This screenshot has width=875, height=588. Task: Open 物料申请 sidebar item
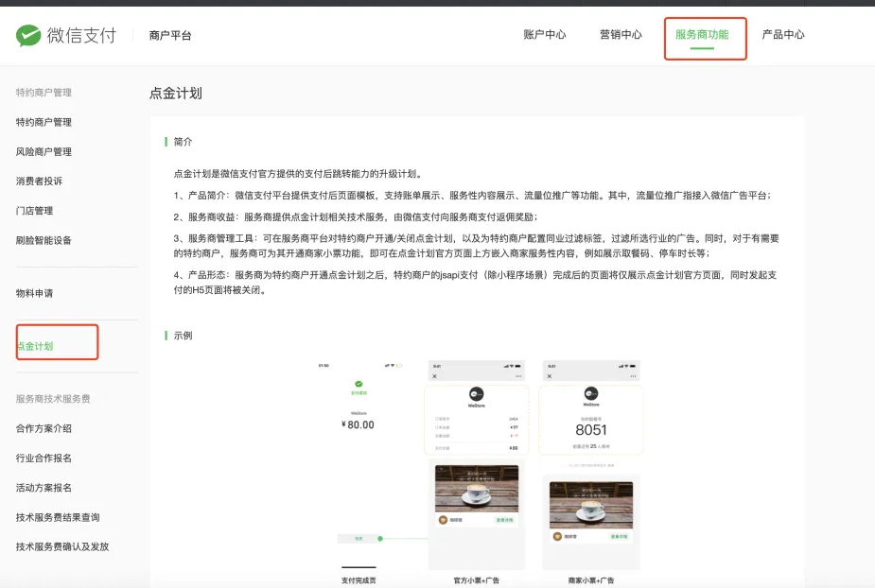click(x=34, y=293)
